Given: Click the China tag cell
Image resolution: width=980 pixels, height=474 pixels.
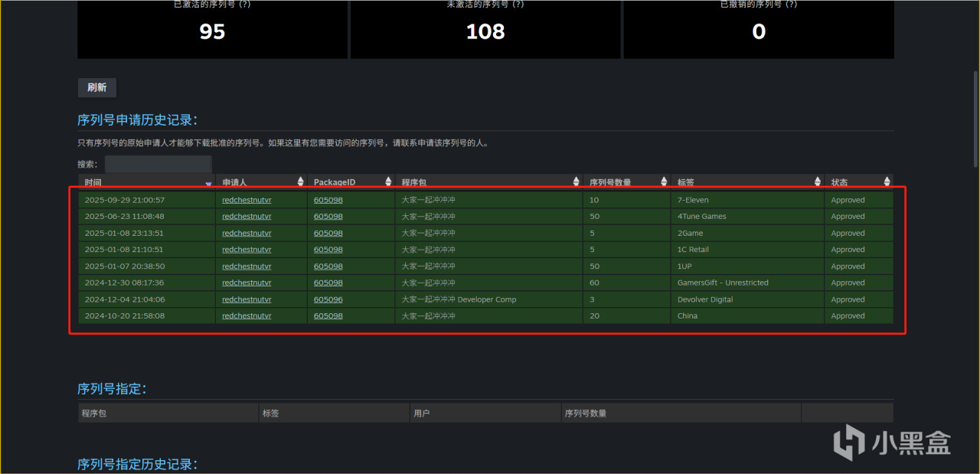Looking at the screenshot, I should (747, 315).
